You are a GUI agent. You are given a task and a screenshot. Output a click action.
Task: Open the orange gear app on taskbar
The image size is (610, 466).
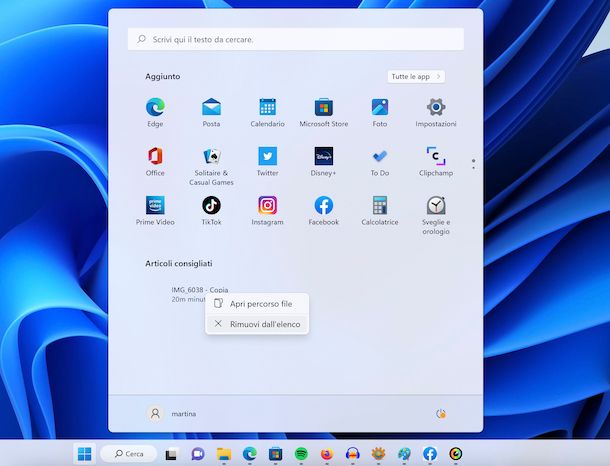(378, 454)
